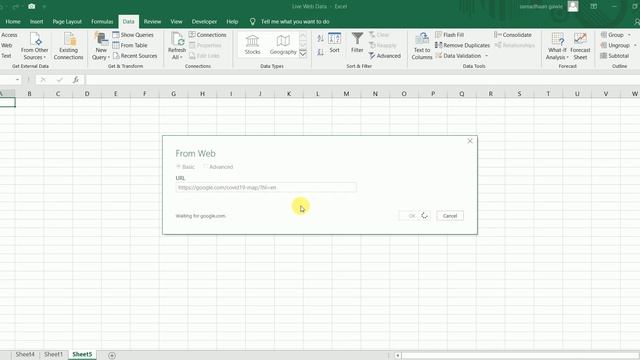Viewport: 640px width, 360px height.
Task: Open the Sort dialog
Action: point(334,43)
